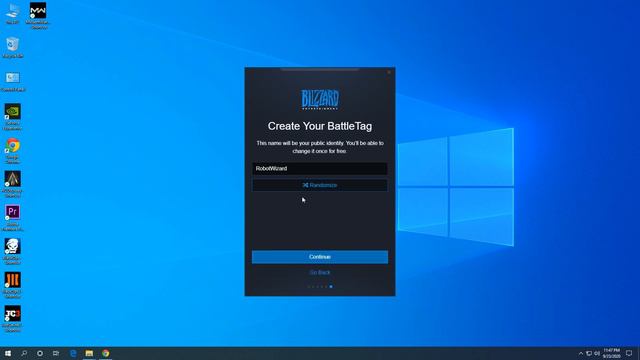Open the Action Center notifications
The height and width of the screenshot is (360, 640).
click(x=629, y=353)
